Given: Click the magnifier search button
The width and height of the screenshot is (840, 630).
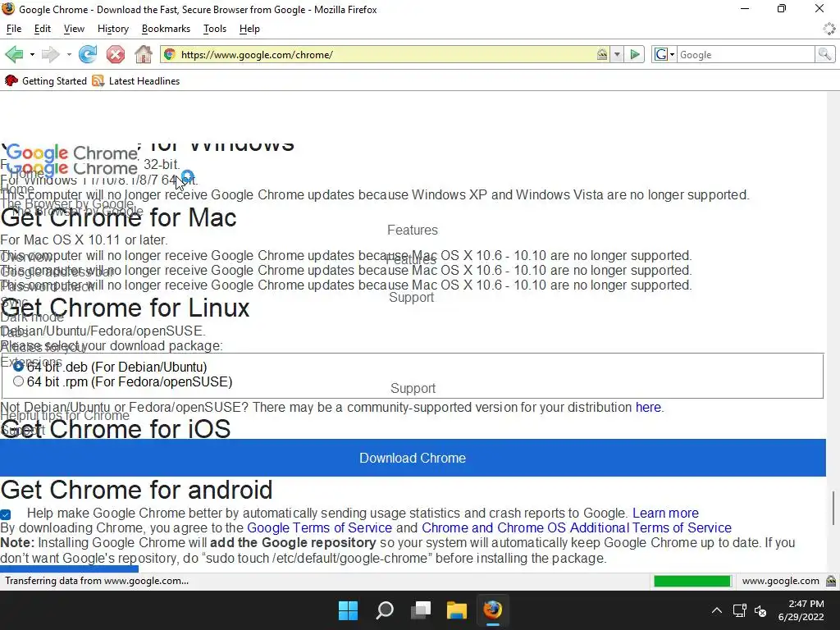Looking at the screenshot, I should click(824, 54).
